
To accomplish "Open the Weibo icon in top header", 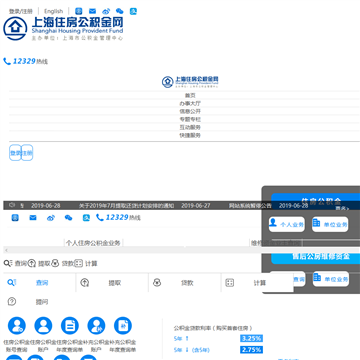I will point(106,11).
